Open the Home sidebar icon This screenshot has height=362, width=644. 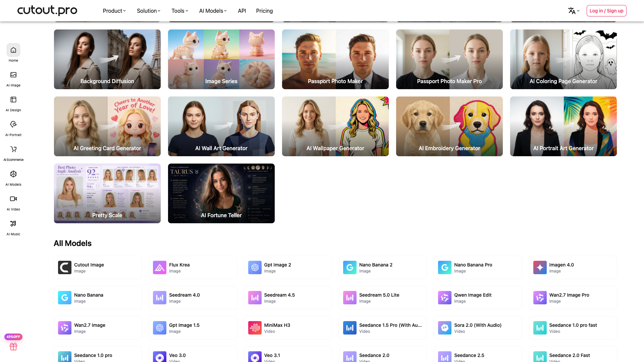coord(13,50)
